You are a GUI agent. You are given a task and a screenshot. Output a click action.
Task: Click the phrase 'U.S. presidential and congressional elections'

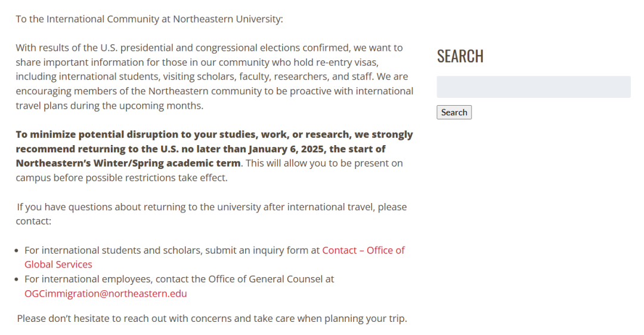tap(200, 48)
